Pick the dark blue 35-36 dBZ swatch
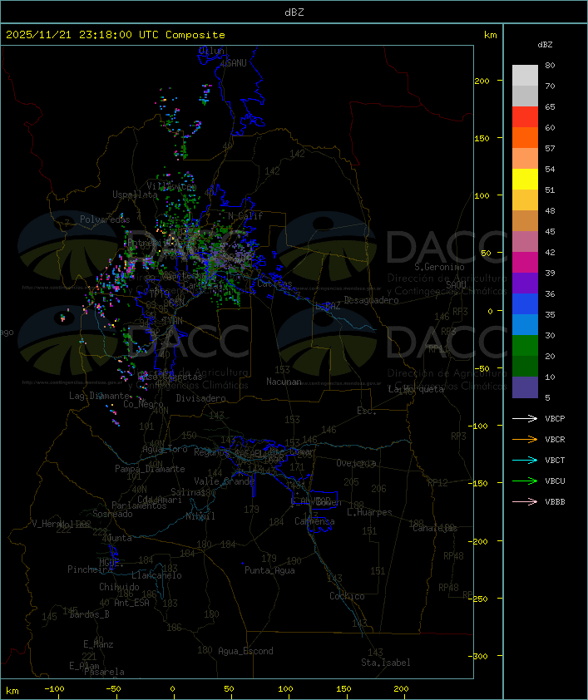This screenshot has height=700, width=588. (525, 304)
